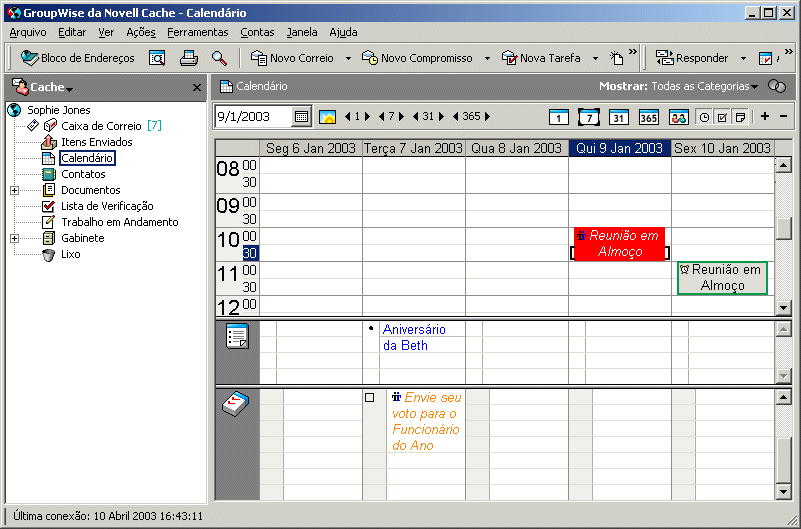Open Aniversário da Beth note
Image resolution: width=801 pixels, height=529 pixels.
(414, 338)
